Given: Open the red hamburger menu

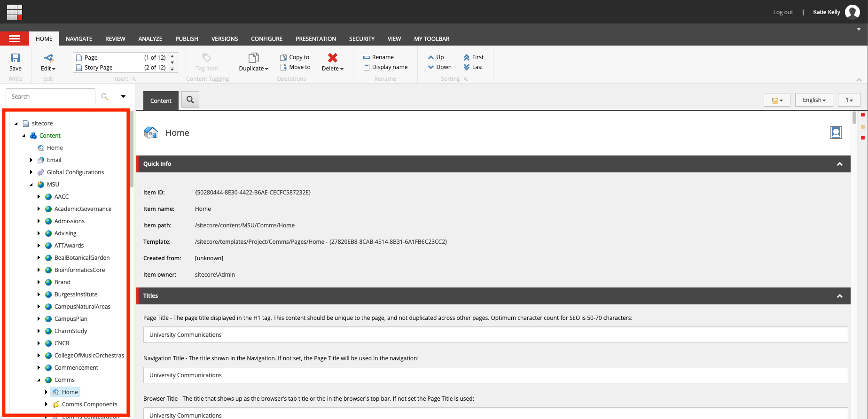Looking at the screenshot, I should (x=15, y=39).
